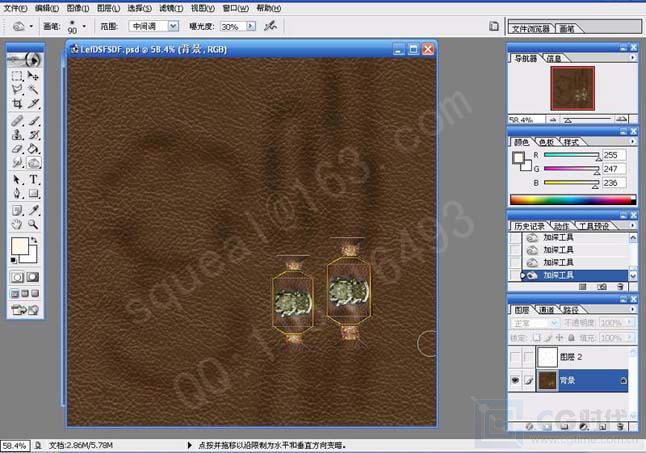Select the Polygonal Lasso tool
Screen dimensions: 646x453
(x=17, y=89)
